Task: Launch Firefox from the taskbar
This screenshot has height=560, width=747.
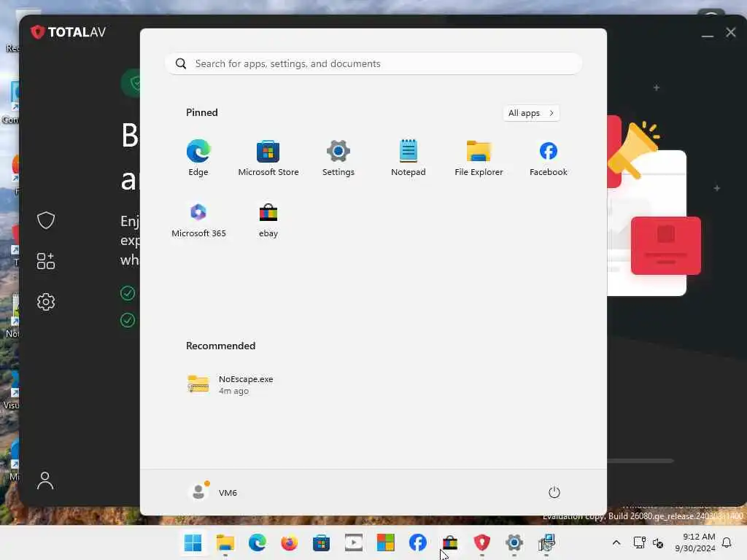Action: click(289, 542)
